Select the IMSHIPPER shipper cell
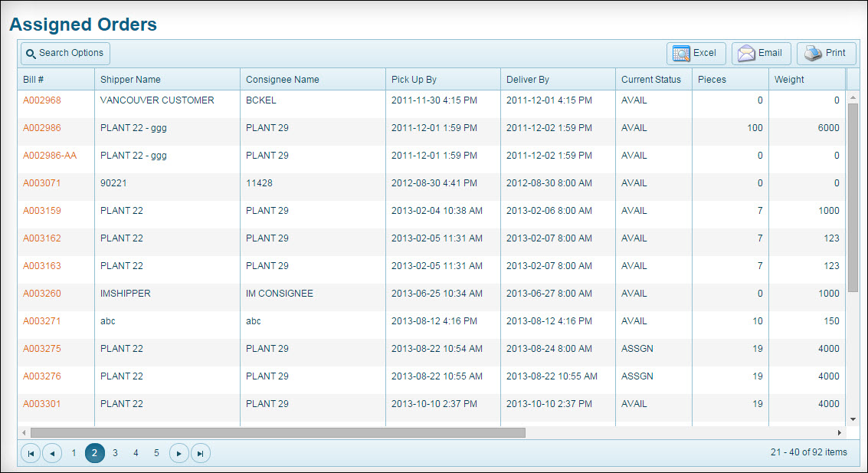This screenshot has height=473, width=868. pos(167,297)
